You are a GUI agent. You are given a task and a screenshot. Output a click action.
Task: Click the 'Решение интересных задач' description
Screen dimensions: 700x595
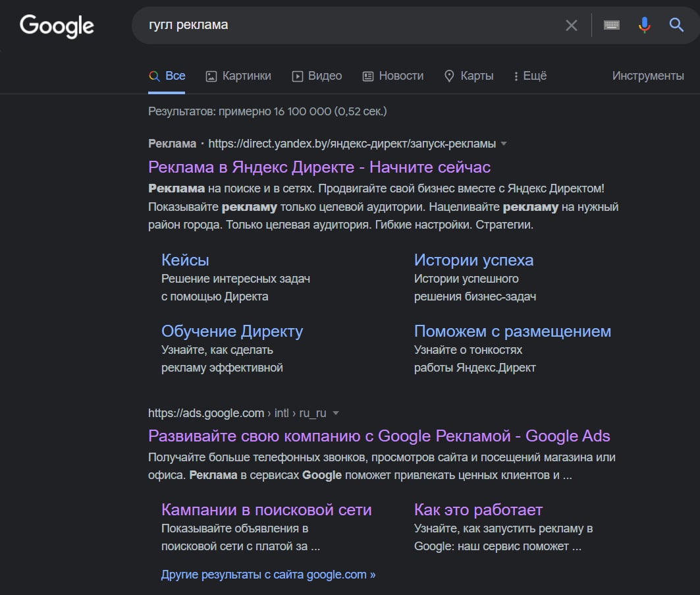coord(236,279)
